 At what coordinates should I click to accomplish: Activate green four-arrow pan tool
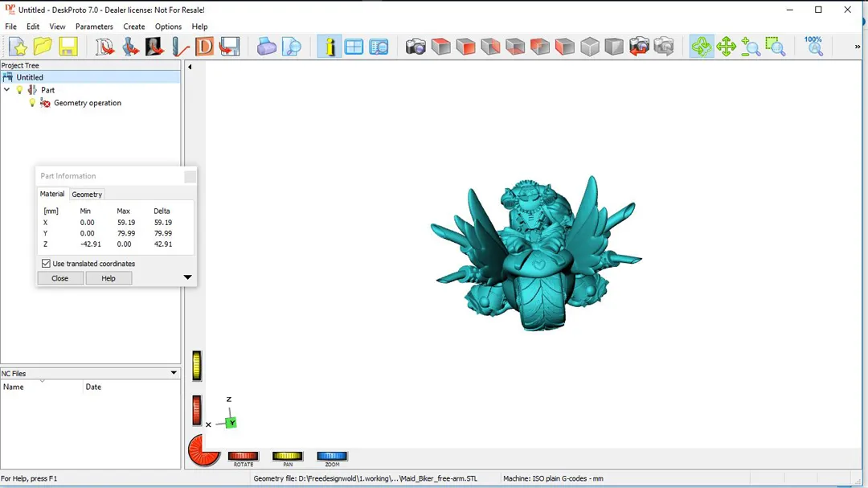(726, 47)
